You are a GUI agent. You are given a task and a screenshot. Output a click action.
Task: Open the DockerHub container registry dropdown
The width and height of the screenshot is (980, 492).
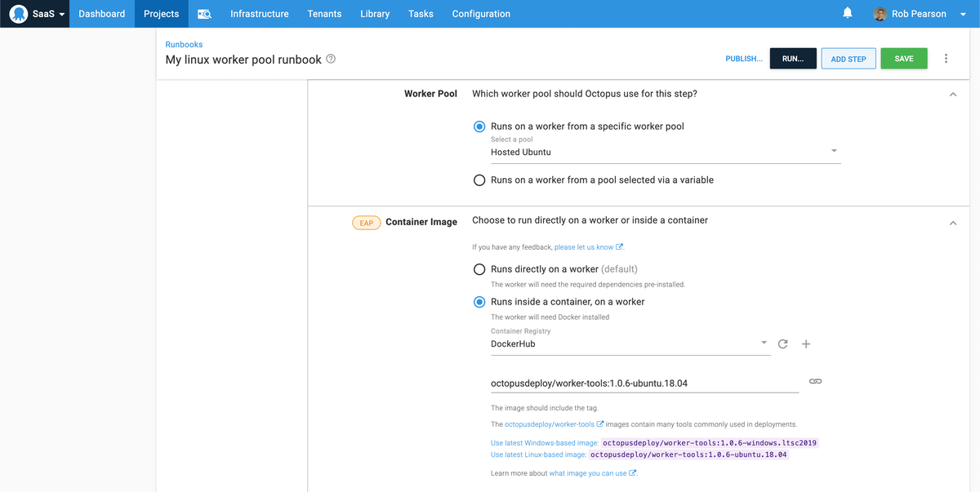629,344
